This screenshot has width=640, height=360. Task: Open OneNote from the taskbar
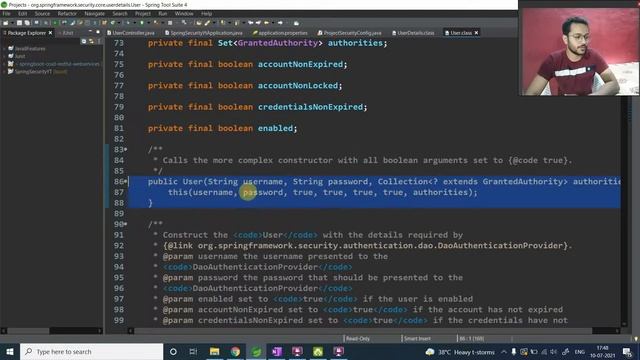277,351
